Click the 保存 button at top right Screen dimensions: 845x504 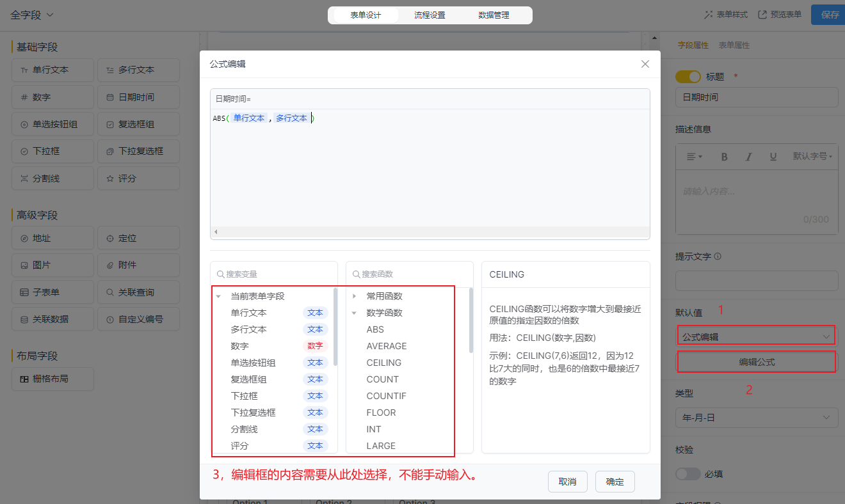pyautogui.click(x=828, y=15)
